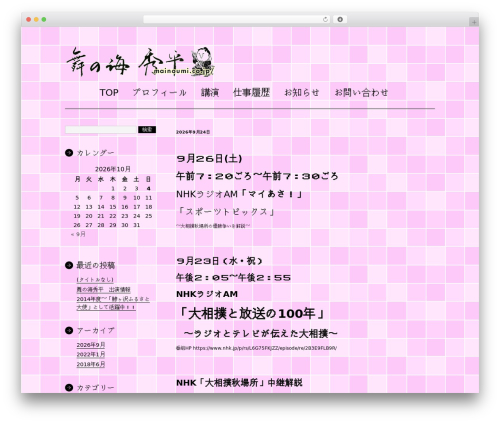This screenshot has height=423, width=500.
Task: Focus the sidebar search input field
Action: coord(101,130)
